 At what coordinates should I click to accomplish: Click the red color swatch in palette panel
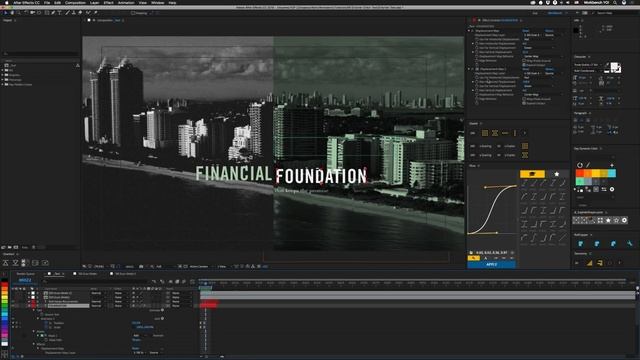[580, 173]
